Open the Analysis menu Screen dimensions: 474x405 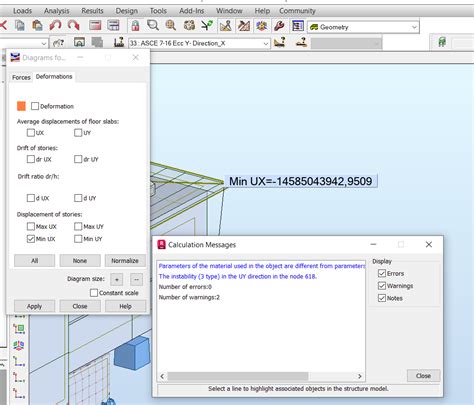(x=57, y=11)
